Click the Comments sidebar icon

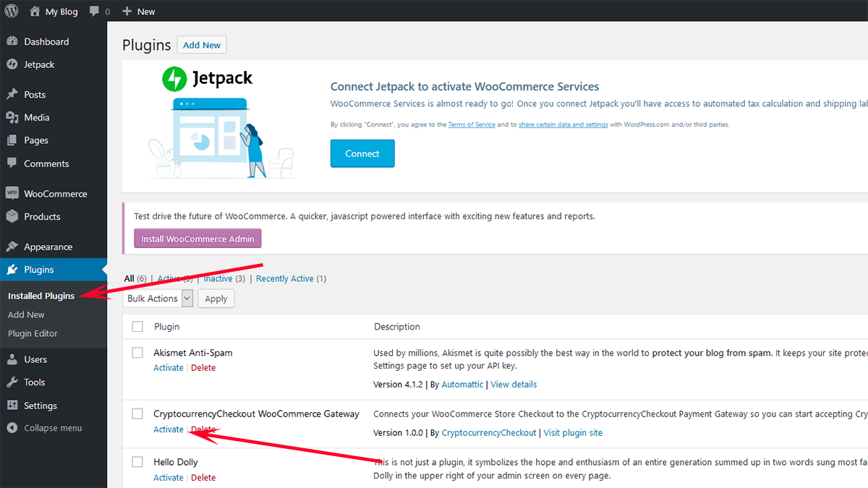point(12,163)
